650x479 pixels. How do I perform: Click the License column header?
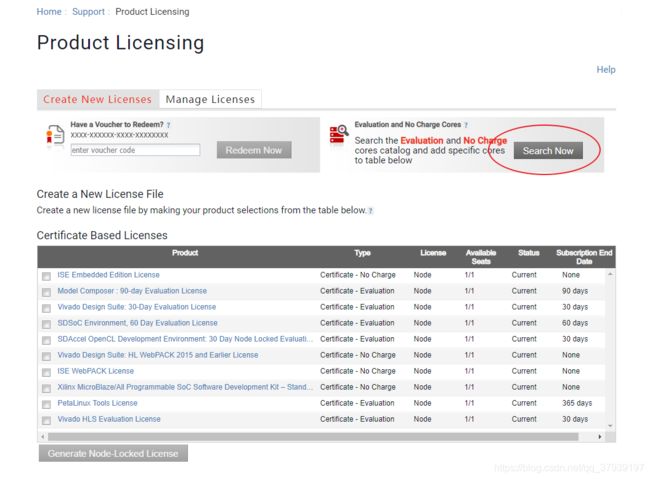point(433,253)
